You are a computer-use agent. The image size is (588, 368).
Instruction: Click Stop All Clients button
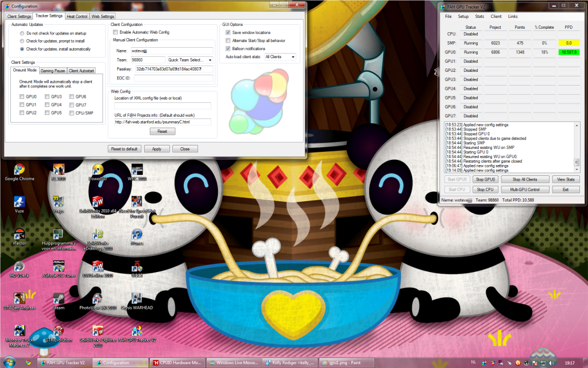[x=525, y=179]
